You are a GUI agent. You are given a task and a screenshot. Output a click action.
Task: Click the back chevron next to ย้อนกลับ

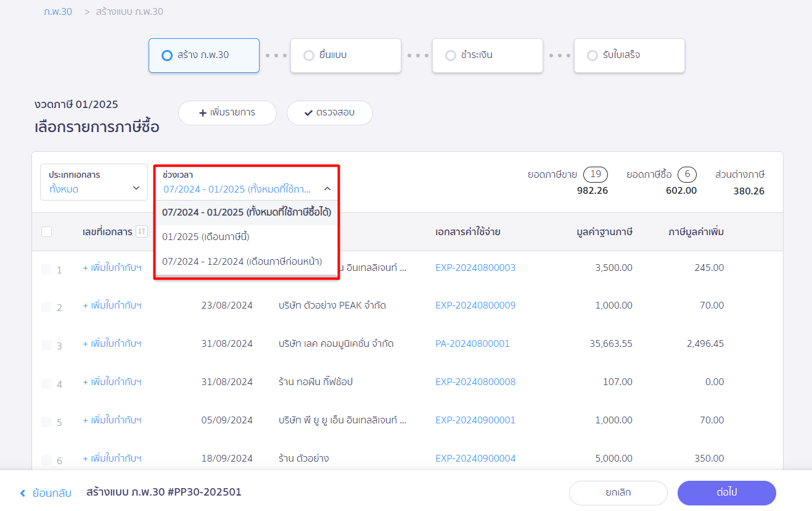tap(23, 493)
